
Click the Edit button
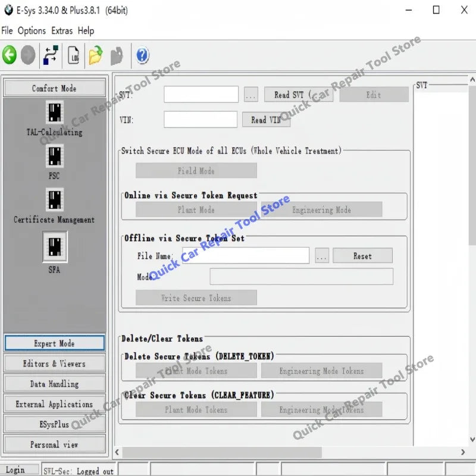pyautogui.click(x=374, y=95)
